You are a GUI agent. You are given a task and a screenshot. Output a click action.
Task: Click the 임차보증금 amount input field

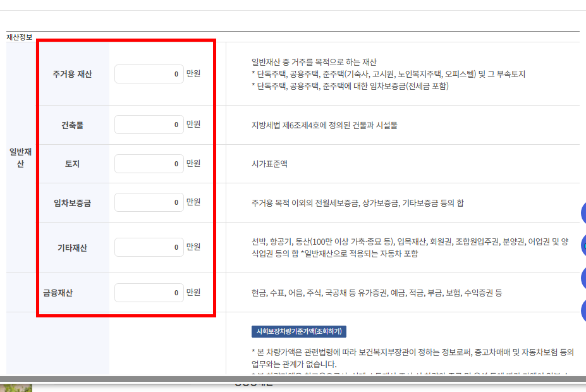coord(149,202)
